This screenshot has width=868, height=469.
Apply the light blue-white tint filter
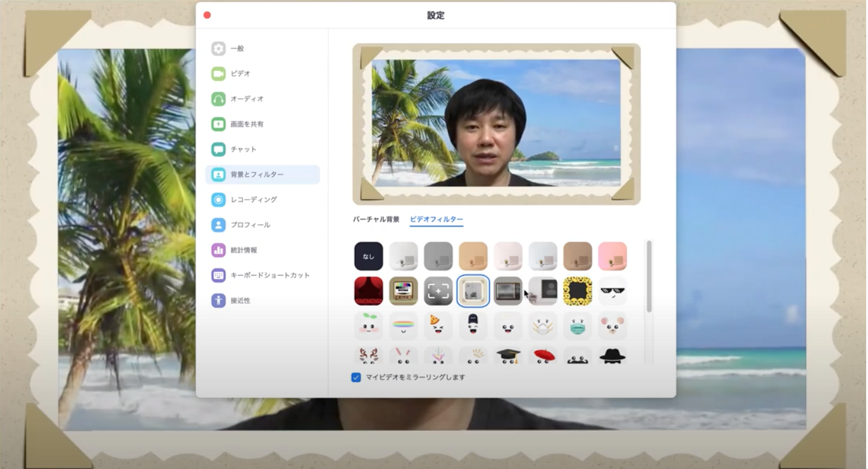(543, 257)
